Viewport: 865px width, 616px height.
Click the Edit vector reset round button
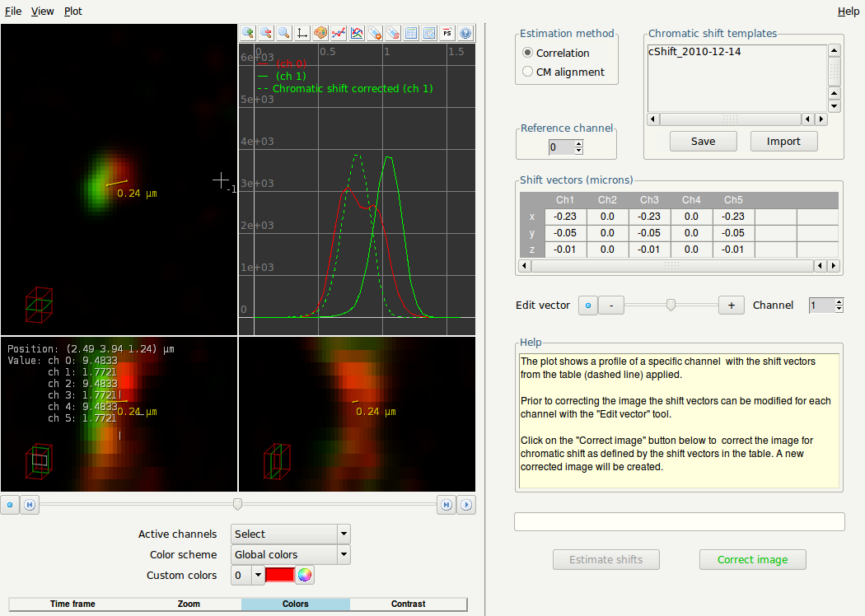587,306
